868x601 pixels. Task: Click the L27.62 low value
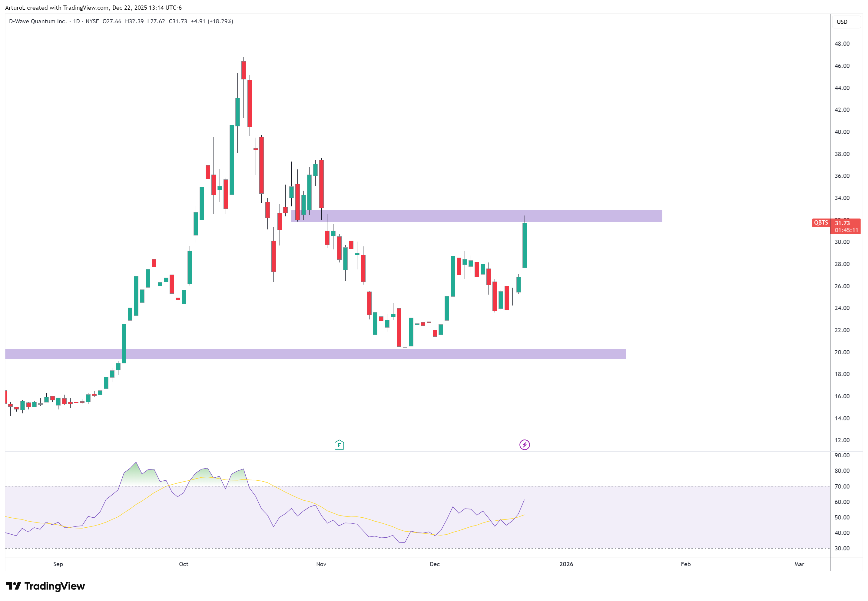tap(156, 22)
